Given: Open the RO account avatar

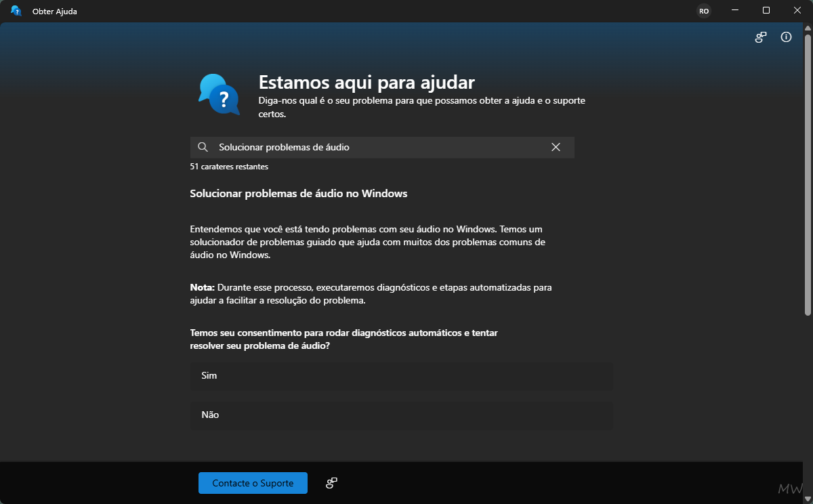Looking at the screenshot, I should (704, 11).
